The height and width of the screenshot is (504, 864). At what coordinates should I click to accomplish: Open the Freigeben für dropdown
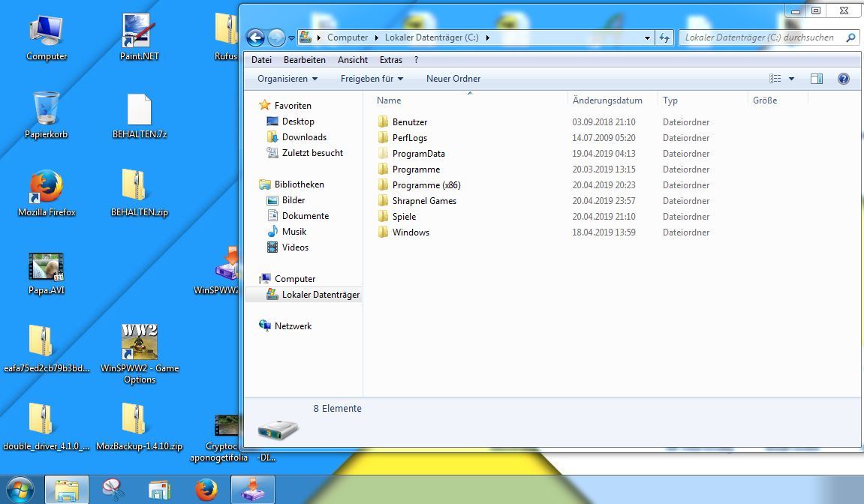[x=372, y=79]
